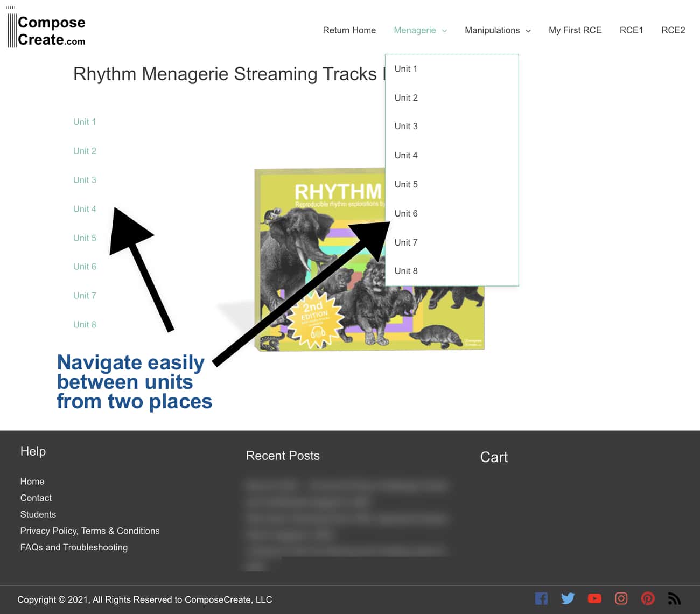This screenshot has height=614, width=700.
Task: Expand the Manipulations dropdown menu
Action: coord(493,30)
